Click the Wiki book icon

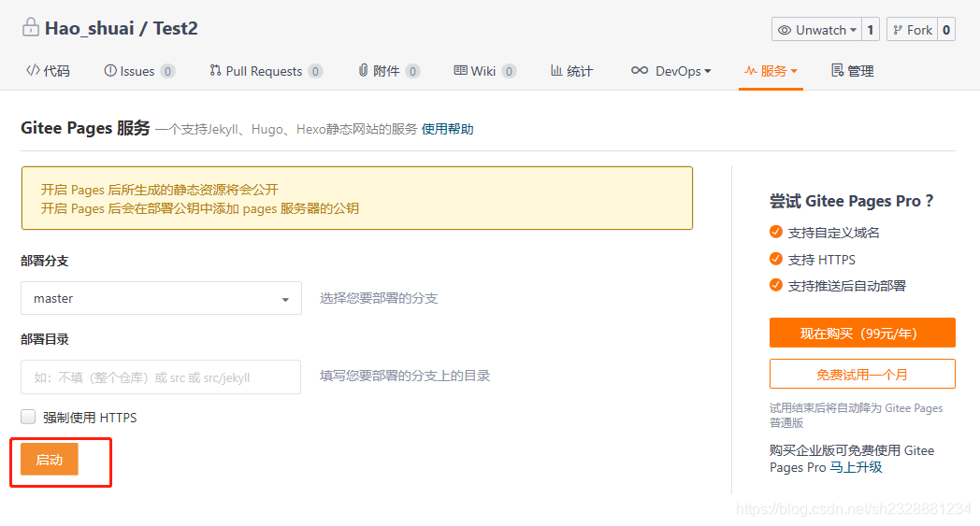[461, 71]
